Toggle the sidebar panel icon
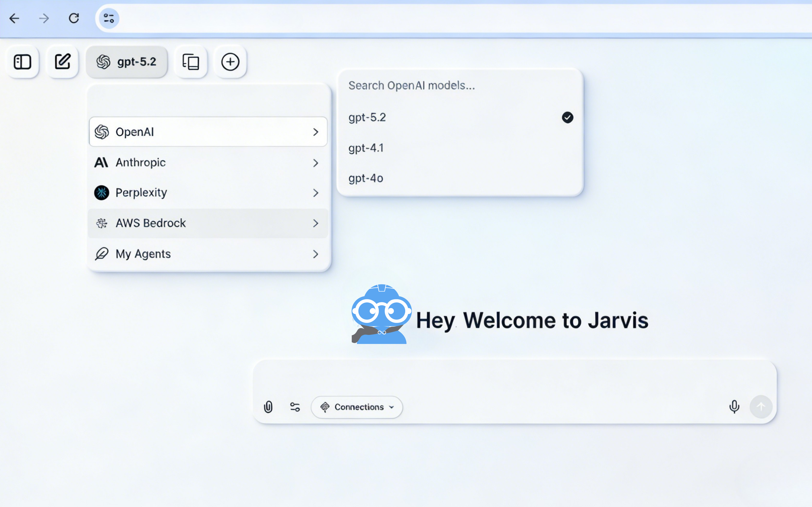This screenshot has height=507, width=812. point(22,62)
